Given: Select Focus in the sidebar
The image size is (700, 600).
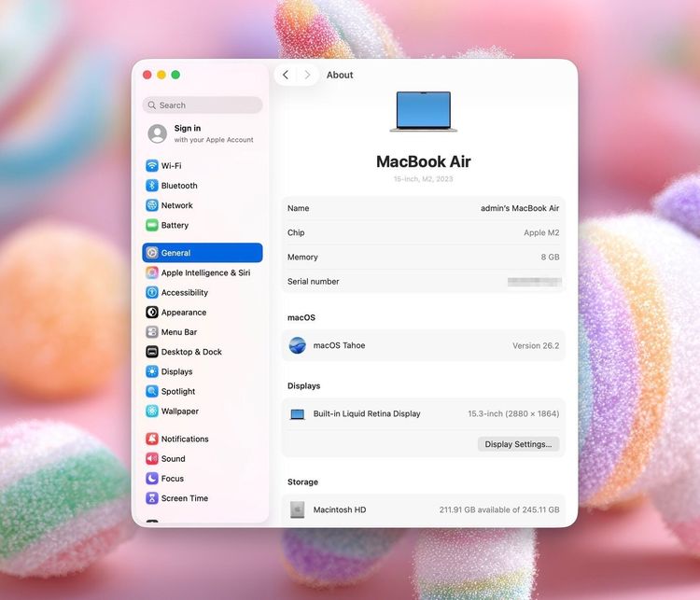Looking at the screenshot, I should point(203,479).
